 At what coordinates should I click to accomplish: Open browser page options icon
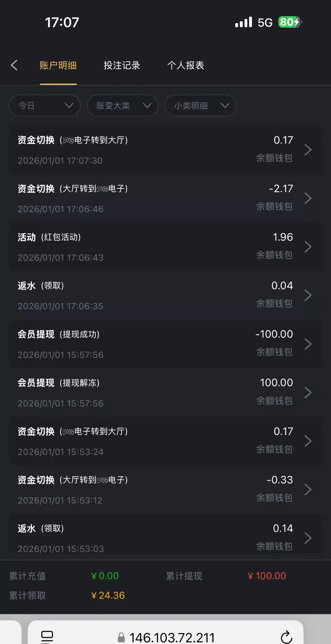click(x=47, y=637)
